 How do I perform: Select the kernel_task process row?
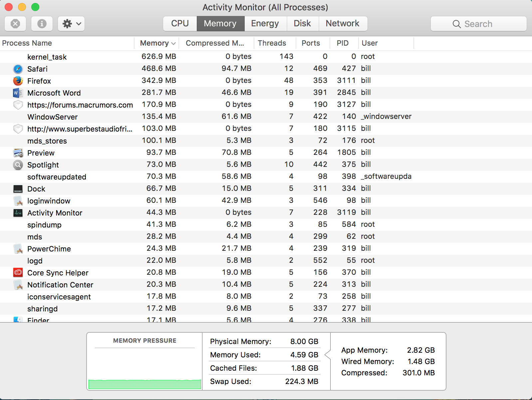pos(266,57)
